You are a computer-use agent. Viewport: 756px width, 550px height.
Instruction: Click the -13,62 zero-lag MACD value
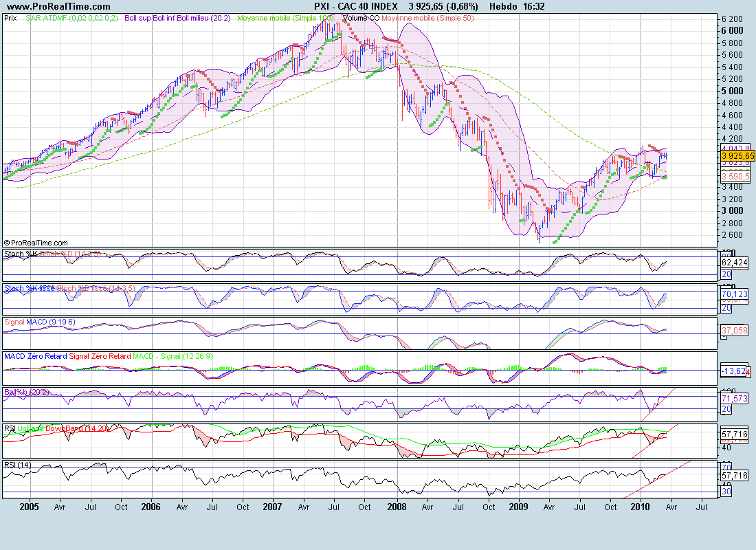pos(734,371)
